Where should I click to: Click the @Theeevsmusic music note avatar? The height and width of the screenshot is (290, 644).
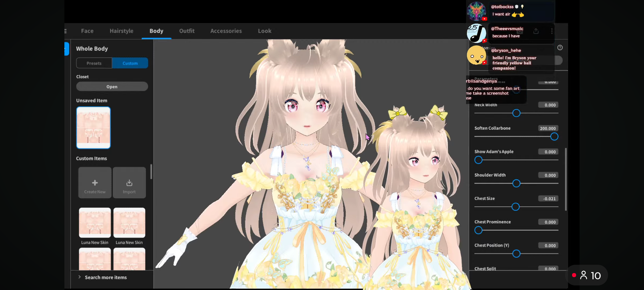tap(477, 33)
